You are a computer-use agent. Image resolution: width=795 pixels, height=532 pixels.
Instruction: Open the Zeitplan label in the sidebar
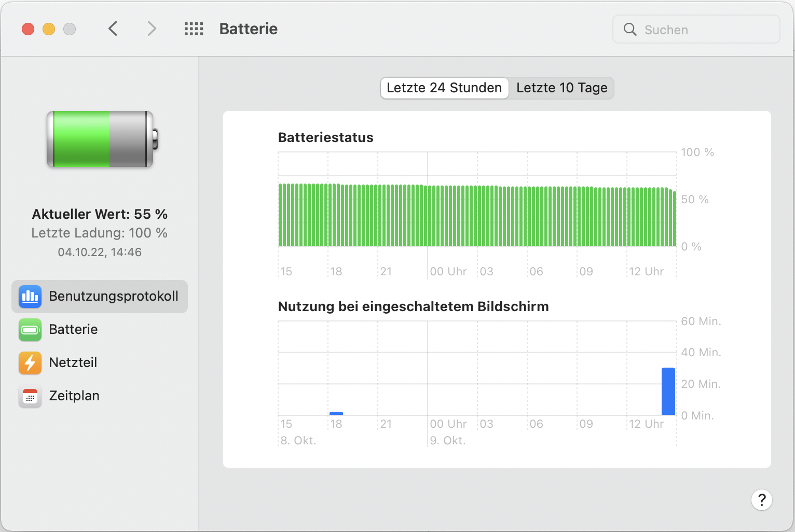74,396
